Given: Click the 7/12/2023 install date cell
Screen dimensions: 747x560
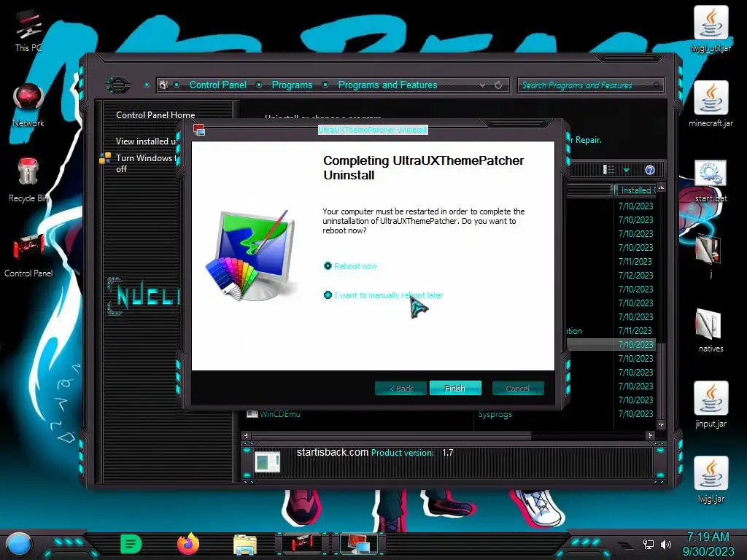Looking at the screenshot, I should click(635, 276).
